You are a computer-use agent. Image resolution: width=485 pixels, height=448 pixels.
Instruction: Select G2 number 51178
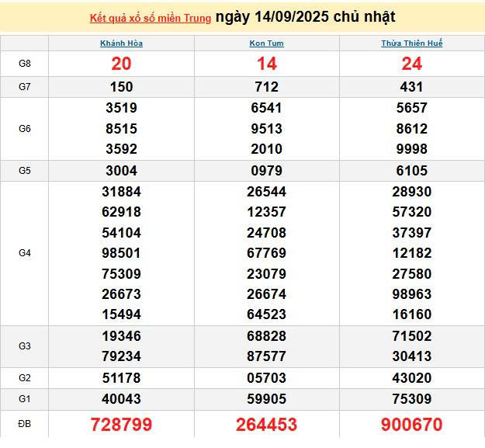pos(121,378)
